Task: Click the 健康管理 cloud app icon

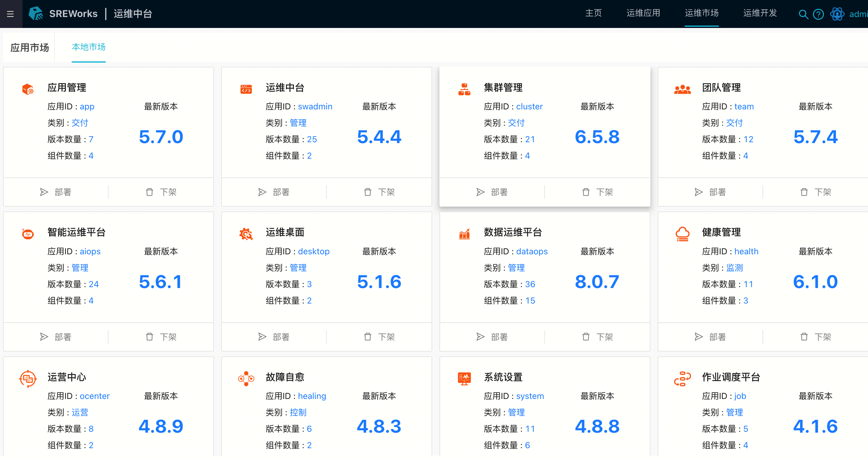Action: [x=682, y=234]
